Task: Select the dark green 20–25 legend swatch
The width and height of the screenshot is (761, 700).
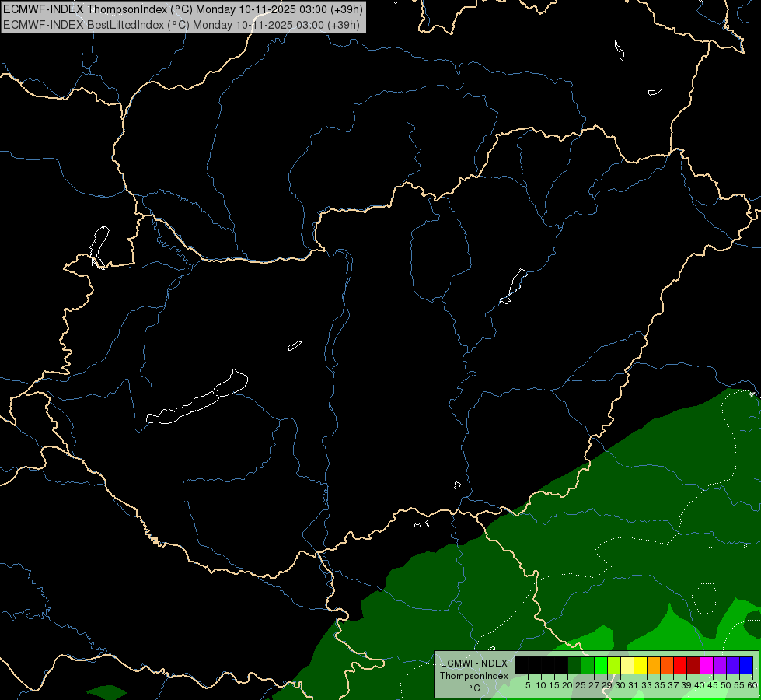Action: (574, 665)
